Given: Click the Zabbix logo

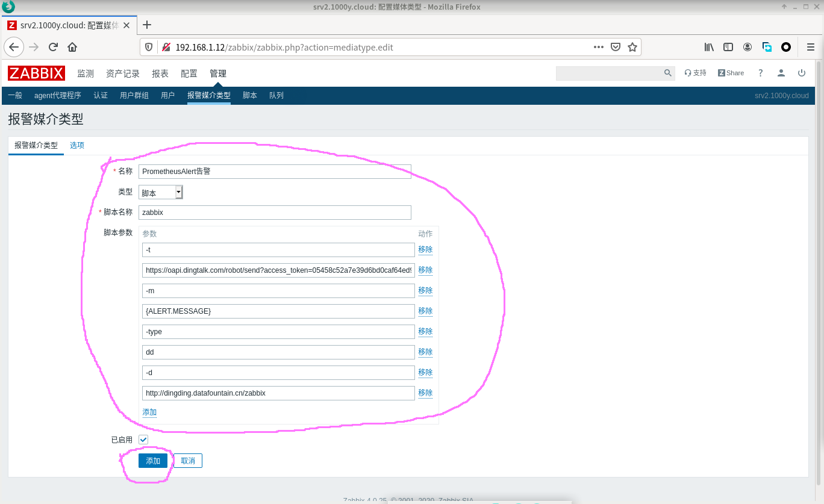Looking at the screenshot, I should [36, 73].
